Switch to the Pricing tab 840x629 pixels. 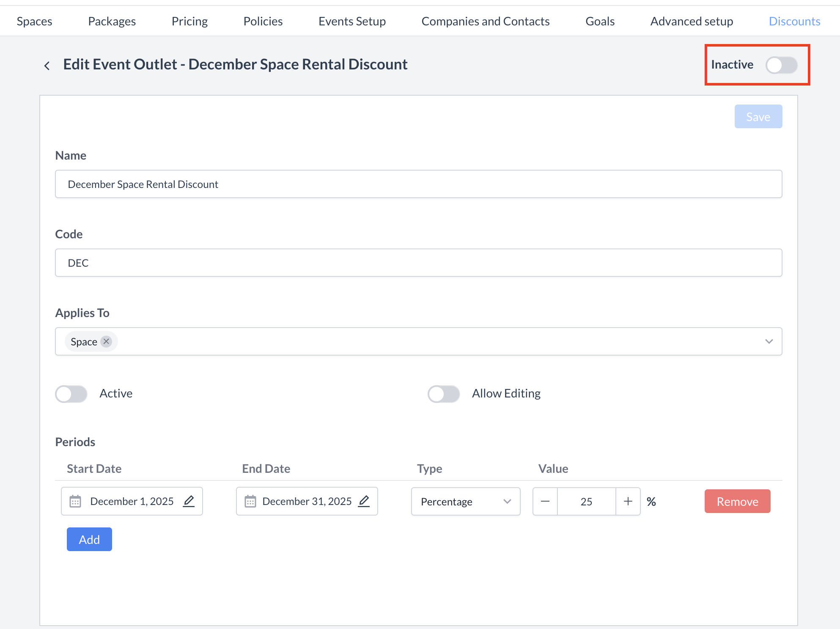click(189, 21)
